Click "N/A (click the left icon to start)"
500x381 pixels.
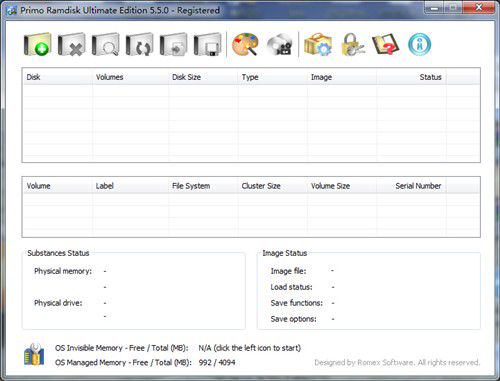point(250,348)
